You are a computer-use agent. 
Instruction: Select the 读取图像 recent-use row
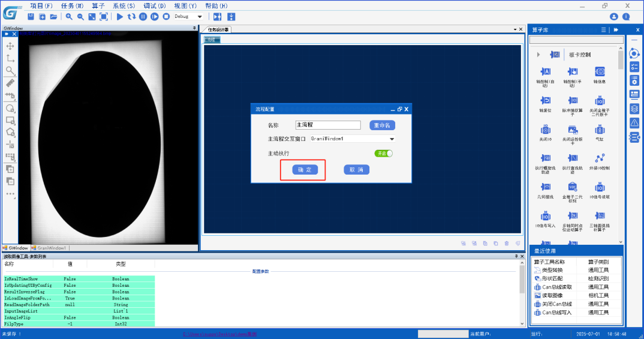coord(577,295)
